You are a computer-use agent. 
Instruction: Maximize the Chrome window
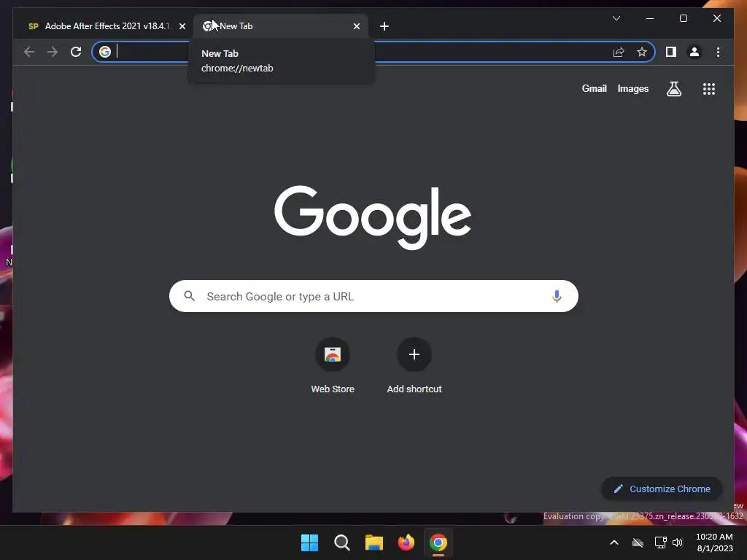(683, 18)
